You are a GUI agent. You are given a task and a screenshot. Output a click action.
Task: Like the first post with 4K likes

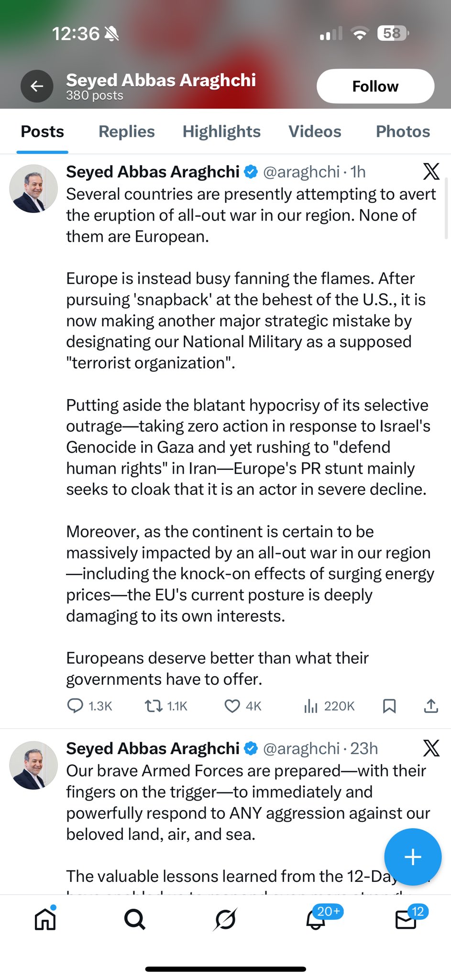point(232,706)
